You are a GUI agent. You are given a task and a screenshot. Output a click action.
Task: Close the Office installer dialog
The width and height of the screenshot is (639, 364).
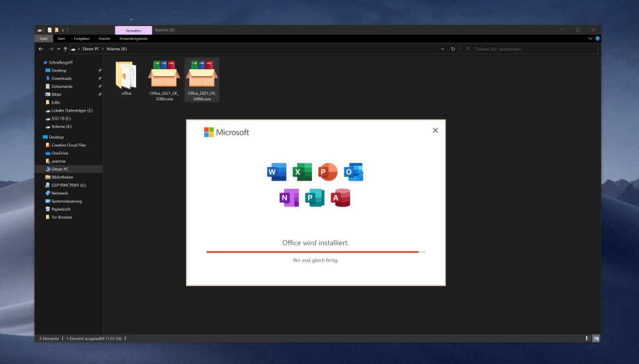[x=435, y=130]
